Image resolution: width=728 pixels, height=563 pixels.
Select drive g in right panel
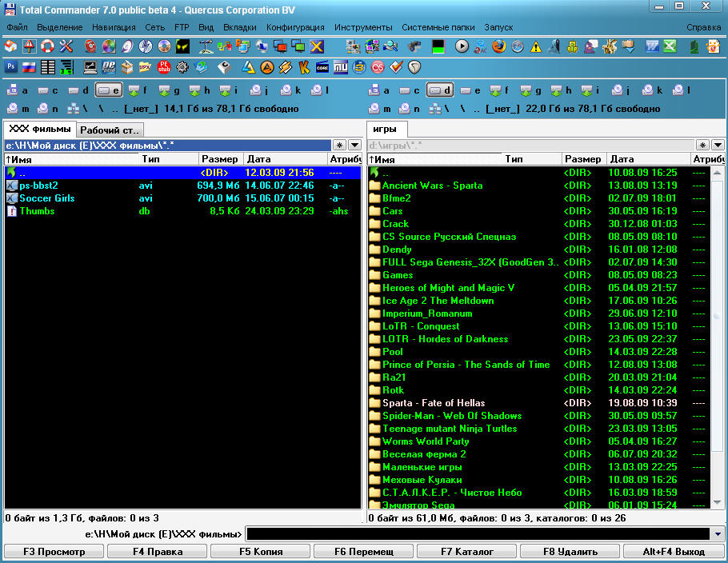(531, 90)
